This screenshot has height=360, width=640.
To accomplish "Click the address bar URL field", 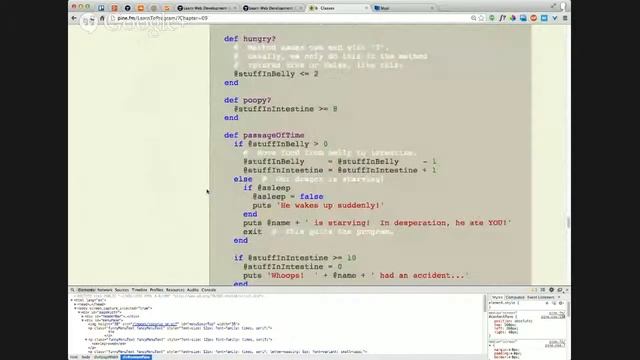I will (x=290, y=18).
